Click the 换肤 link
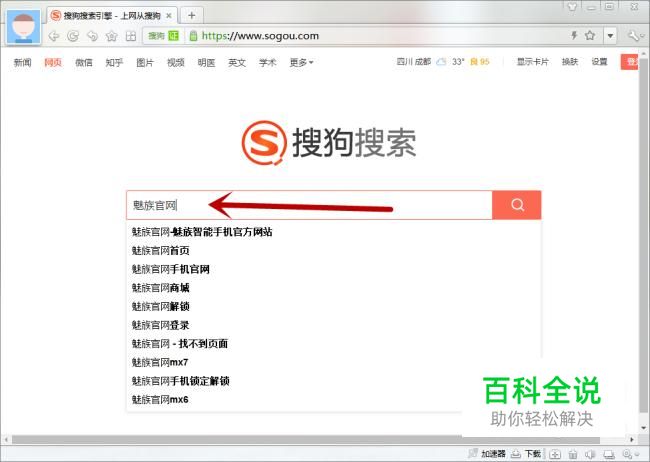This screenshot has width=650, height=462. point(570,62)
